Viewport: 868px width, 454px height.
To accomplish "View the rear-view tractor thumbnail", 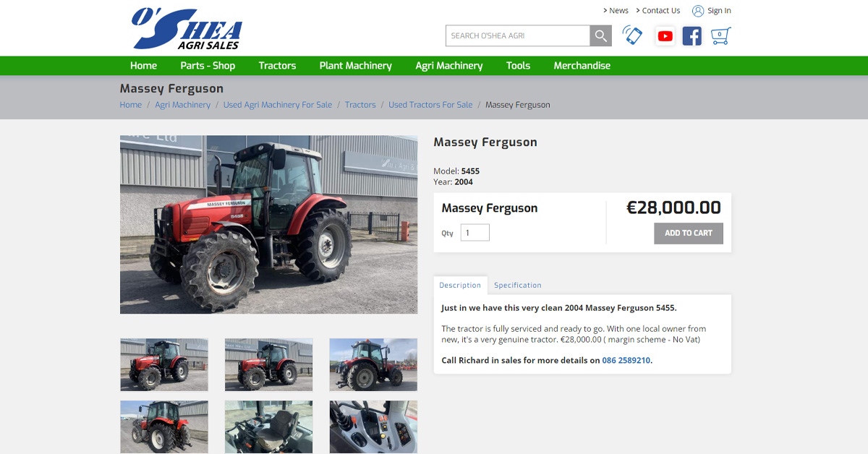I will pos(373,364).
